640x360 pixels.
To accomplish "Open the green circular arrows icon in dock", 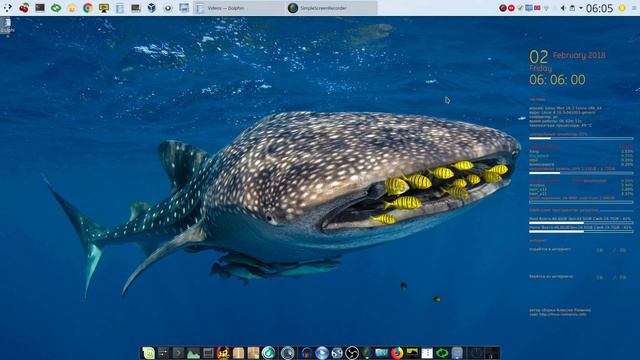I will 442,353.
